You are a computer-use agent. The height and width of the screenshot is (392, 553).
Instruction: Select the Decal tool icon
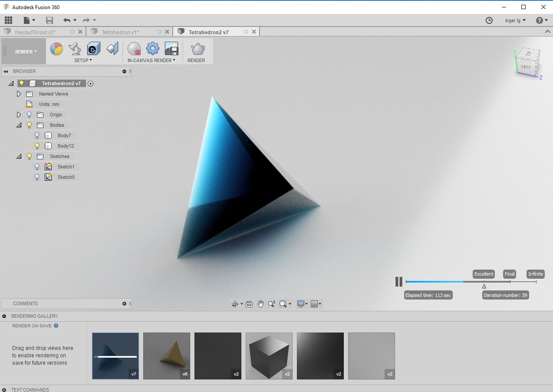[94, 48]
